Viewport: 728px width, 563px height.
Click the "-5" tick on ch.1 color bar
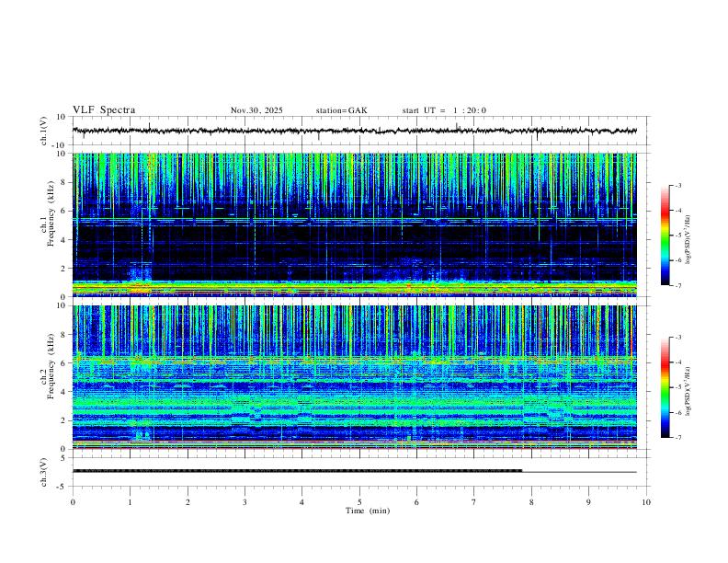coord(678,236)
